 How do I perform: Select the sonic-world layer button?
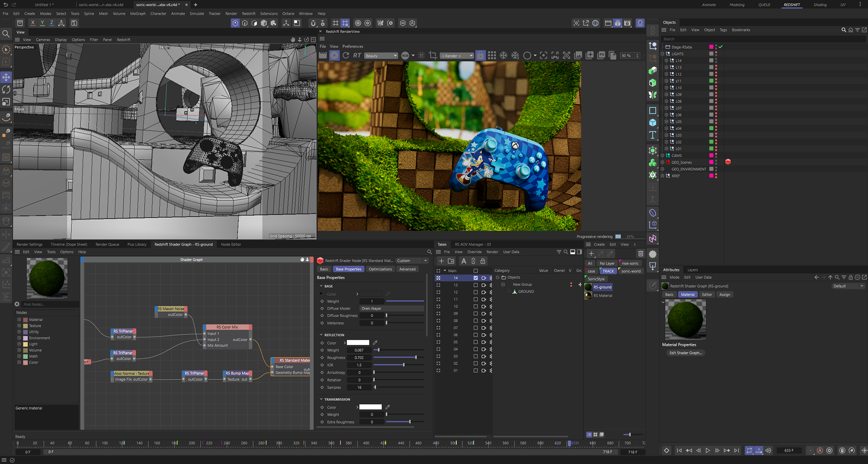click(x=631, y=271)
